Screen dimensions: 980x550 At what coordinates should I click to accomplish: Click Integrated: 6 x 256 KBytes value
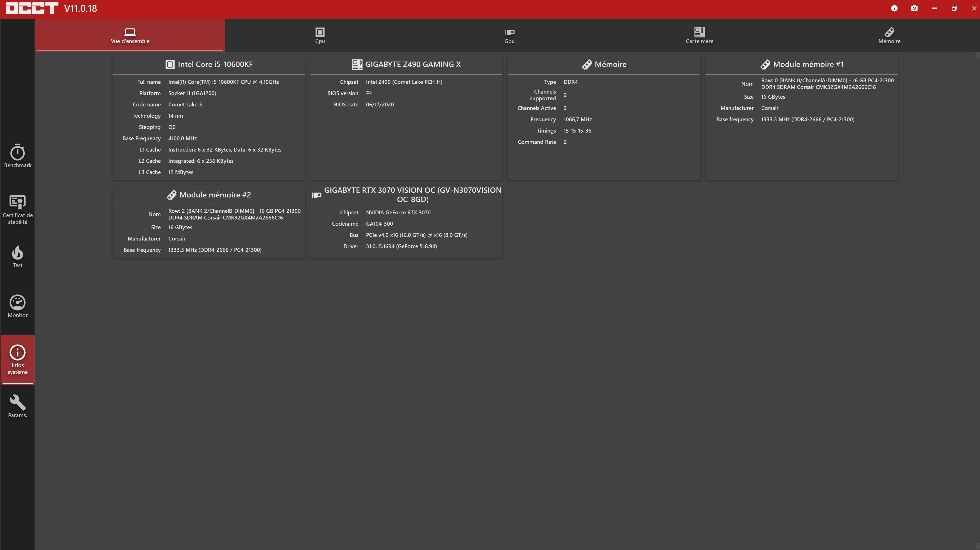tap(201, 161)
